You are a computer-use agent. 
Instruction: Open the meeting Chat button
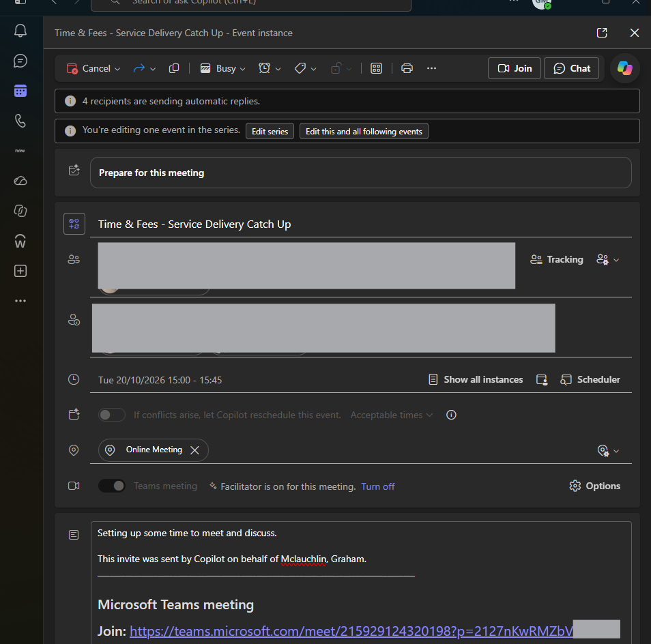(x=571, y=68)
